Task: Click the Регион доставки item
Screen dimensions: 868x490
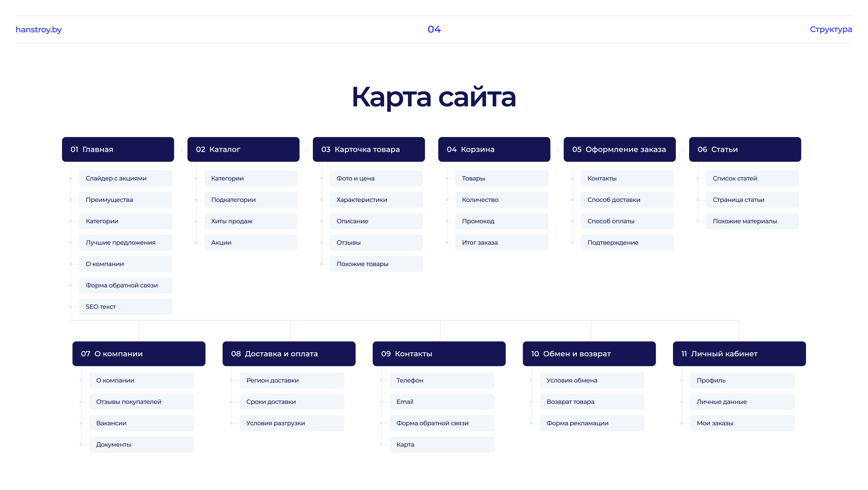Action: (292, 380)
